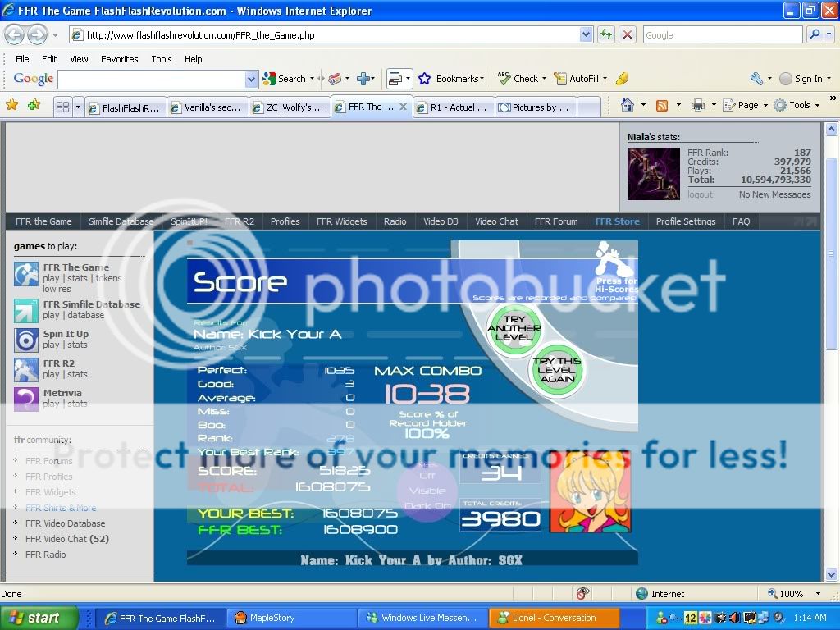840x630 pixels.
Task: Click the Print icon in the command bar
Action: [x=697, y=106]
